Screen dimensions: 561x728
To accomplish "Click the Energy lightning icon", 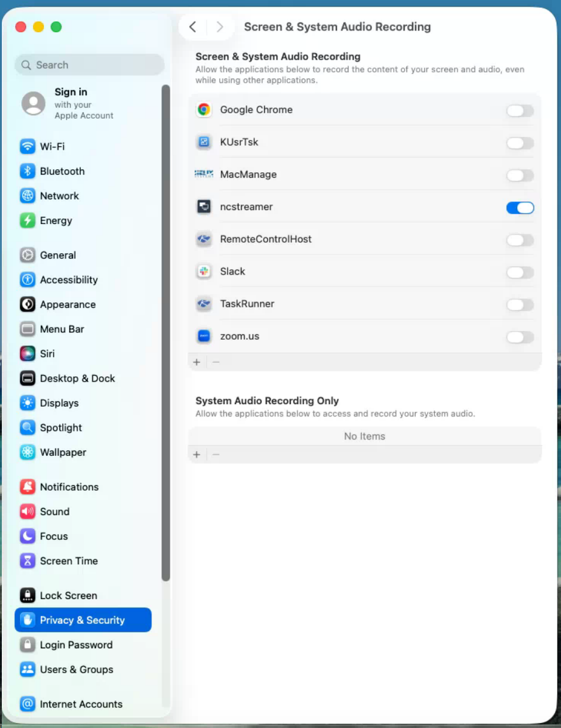I will pyautogui.click(x=27, y=220).
